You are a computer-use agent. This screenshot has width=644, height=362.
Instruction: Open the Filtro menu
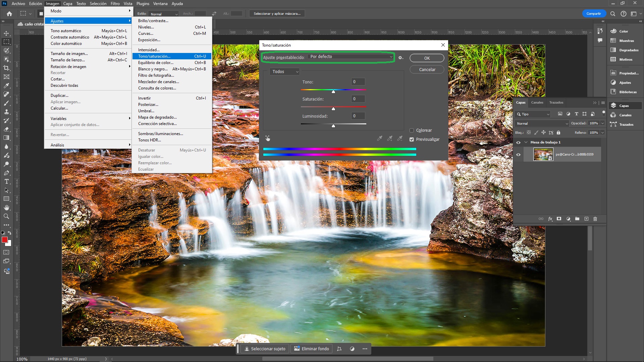[115, 4]
